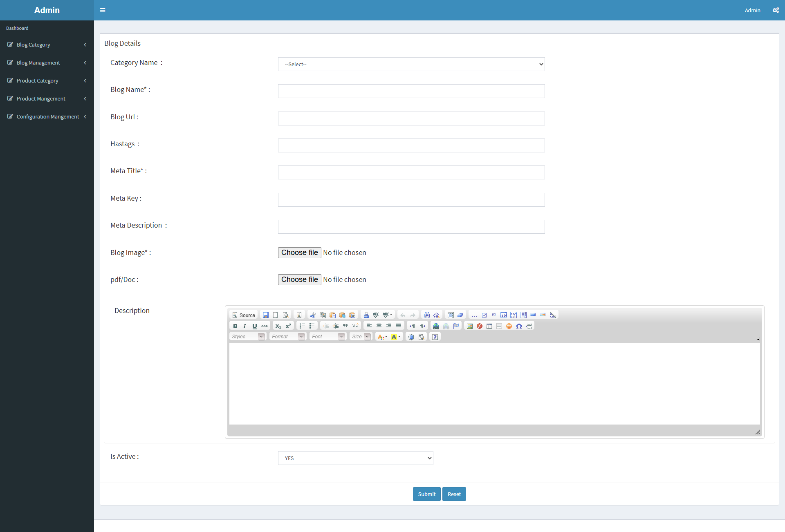The image size is (785, 532).
Task: Click the Italic formatting icon
Action: (244, 326)
